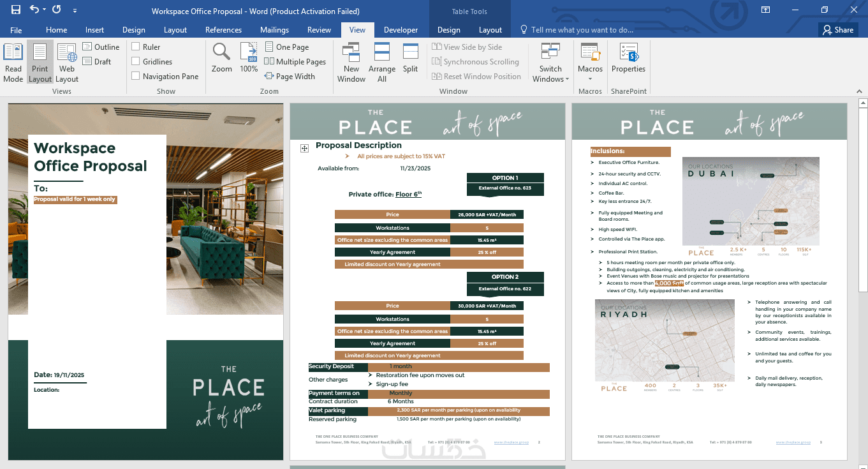Click the 'Inclusions:' heading on page 3
Image resolution: width=868 pixels, height=469 pixels.
tap(608, 151)
